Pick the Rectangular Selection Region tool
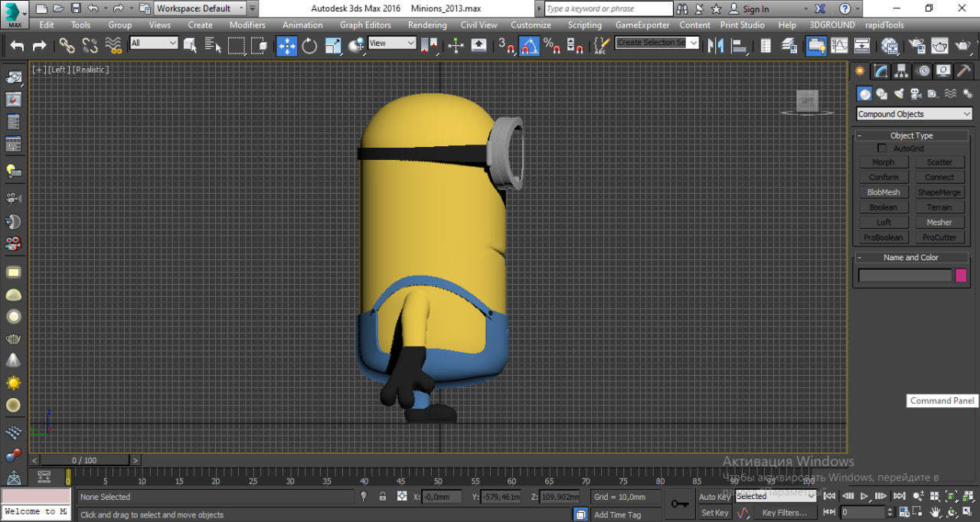 [237, 46]
